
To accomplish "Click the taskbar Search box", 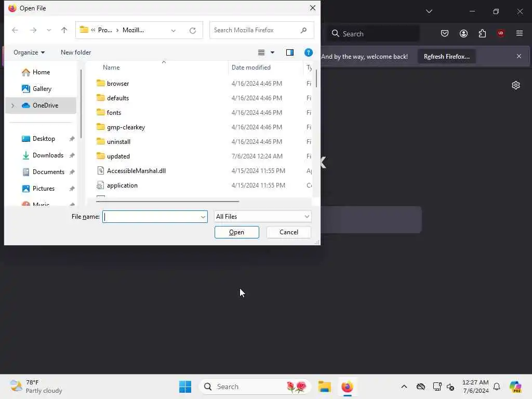I will (x=255, y=387).
